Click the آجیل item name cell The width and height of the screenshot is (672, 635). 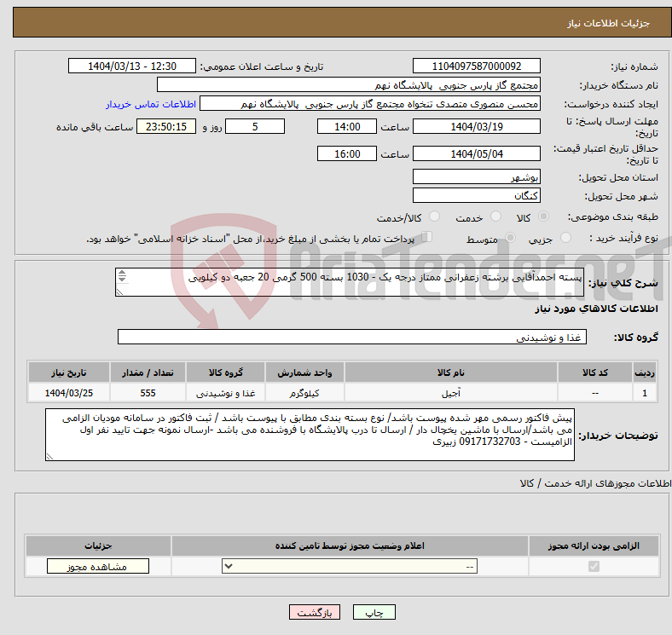pos(451,392)
